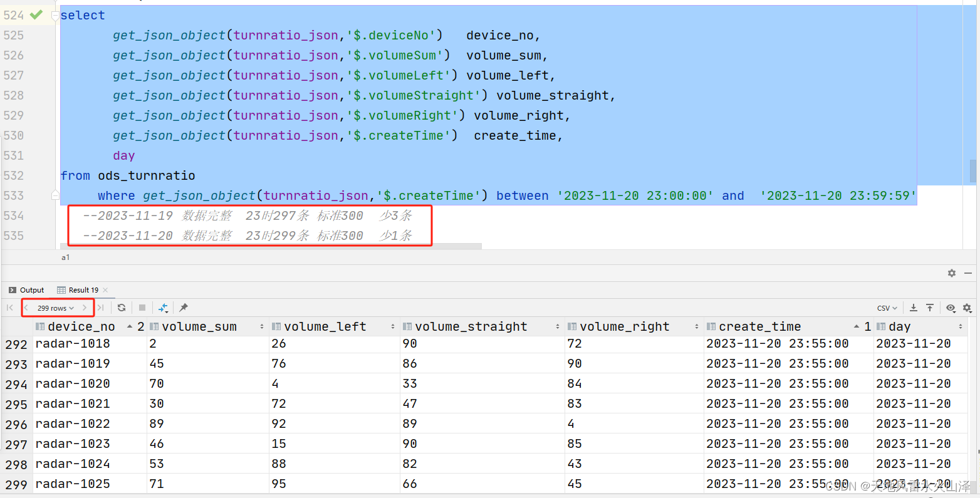This screenshot has width=980, height=498.
Task: Click sort arrows on volume_right column
Action: coord(697,326)
